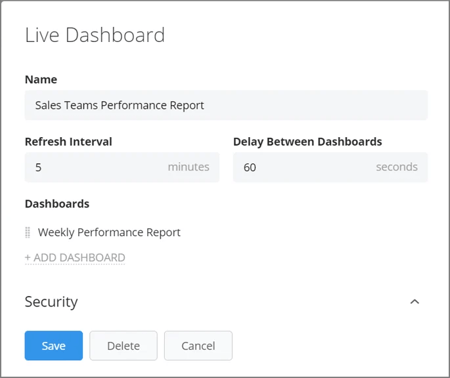Click the plus sign in Add Dashboard
Viewport: 450px width, 378px height.
coord(28,258)
